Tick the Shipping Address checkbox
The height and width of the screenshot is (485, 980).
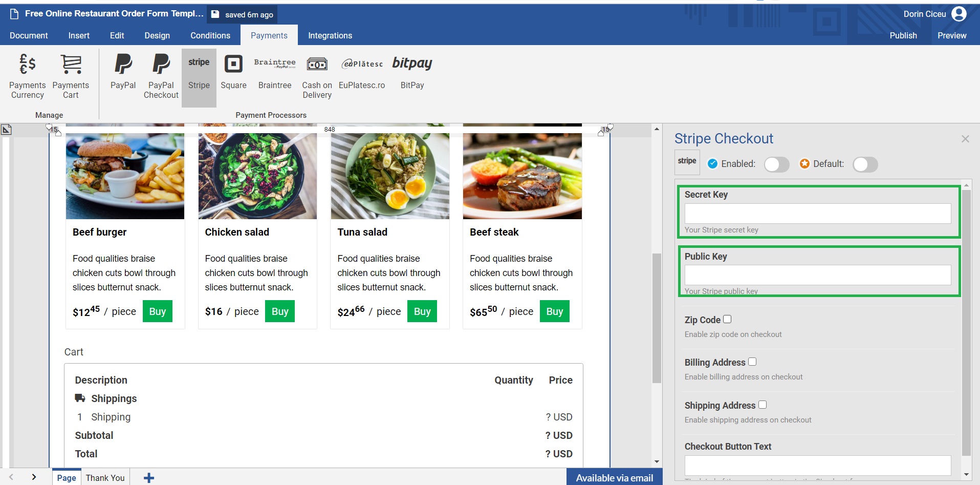click(x=763, y=405)
